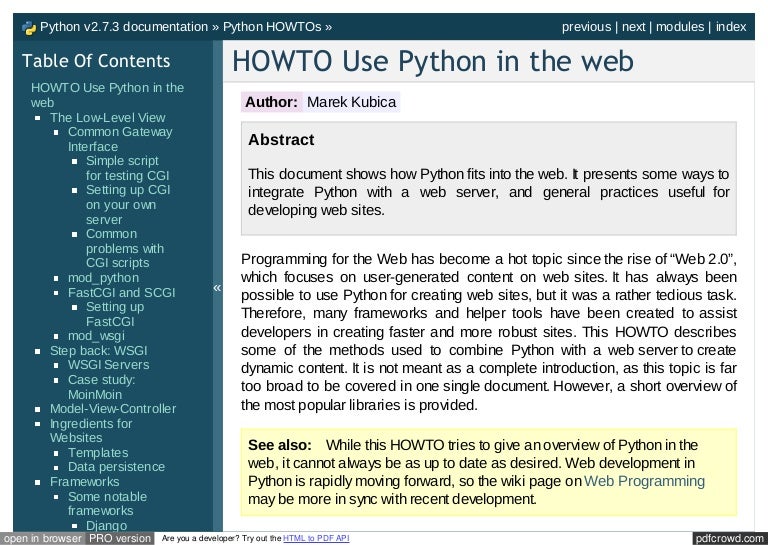Open the HTML to PDF API link
768x545 pixels.
click(316, 539)
